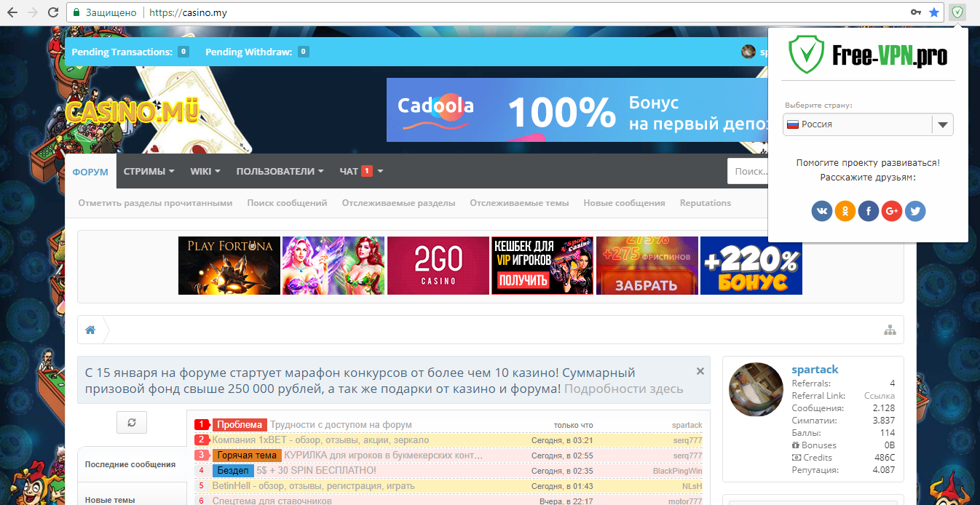Click the slot girls banner
The height and width of the screenshot is (505, 980).
coord(333,266)
